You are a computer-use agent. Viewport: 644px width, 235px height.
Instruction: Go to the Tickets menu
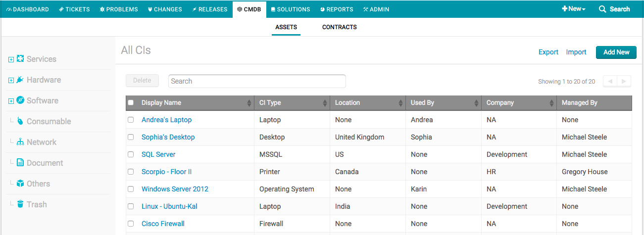click(x=75, y=9)
